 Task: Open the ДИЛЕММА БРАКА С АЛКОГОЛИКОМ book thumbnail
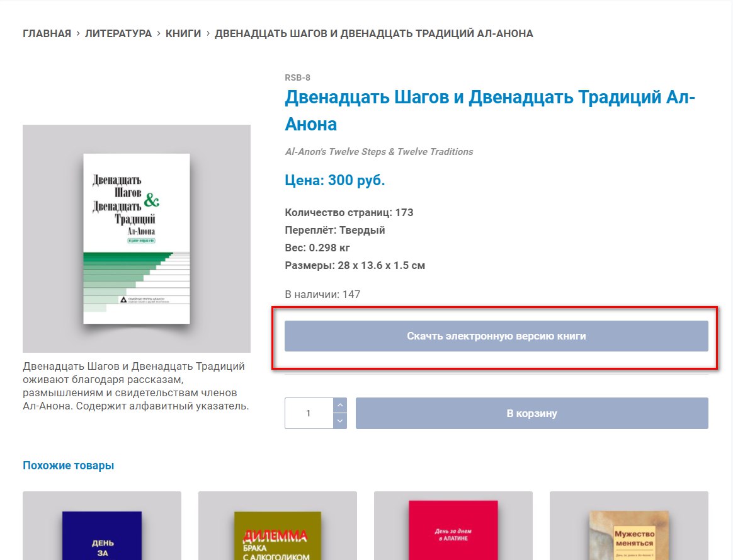click(x=278, y=525)
